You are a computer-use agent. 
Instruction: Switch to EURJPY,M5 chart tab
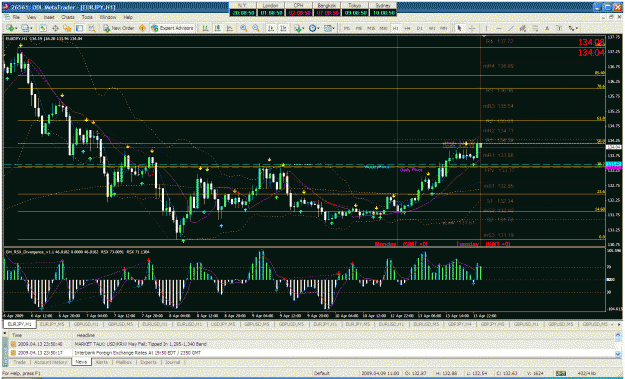tap(53, 324)
